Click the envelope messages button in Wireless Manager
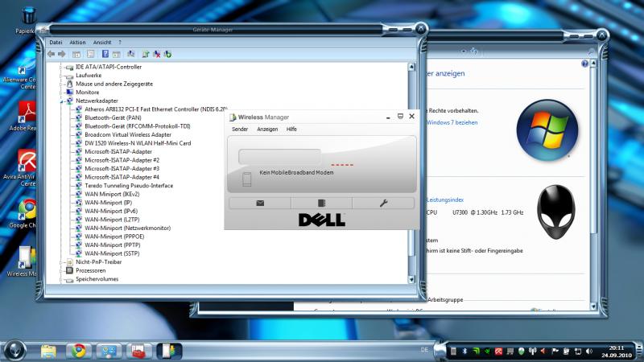Screen dimensions: 644x362 [x=260, y=204]
